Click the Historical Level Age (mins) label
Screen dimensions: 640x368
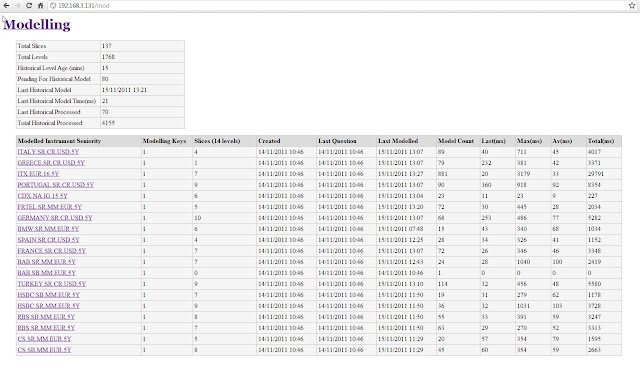click(51, 68)
